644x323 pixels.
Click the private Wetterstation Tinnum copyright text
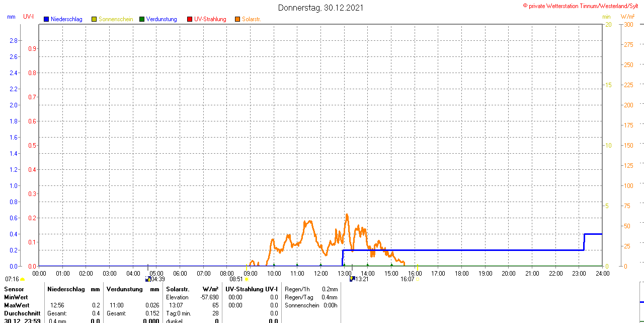point(583,6)
